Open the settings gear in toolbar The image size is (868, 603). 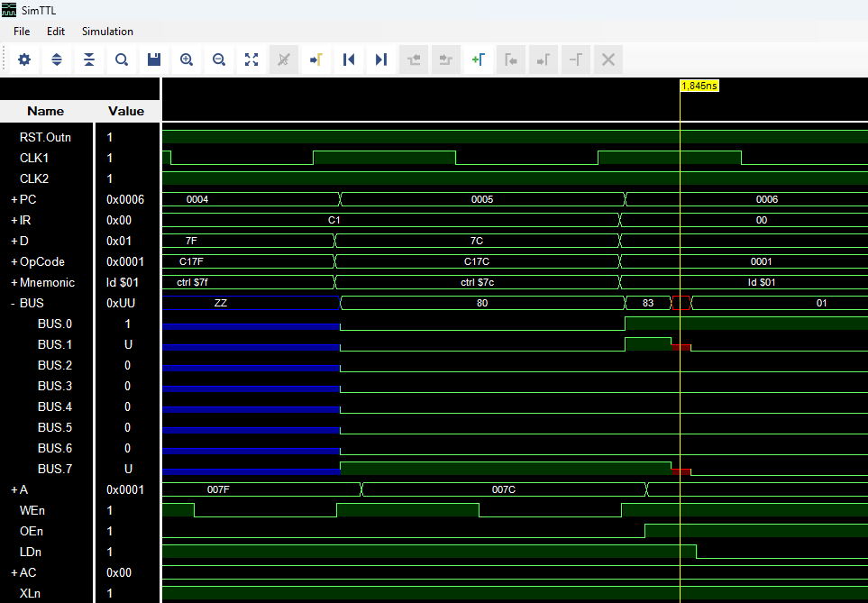click(x=24, y=59)
